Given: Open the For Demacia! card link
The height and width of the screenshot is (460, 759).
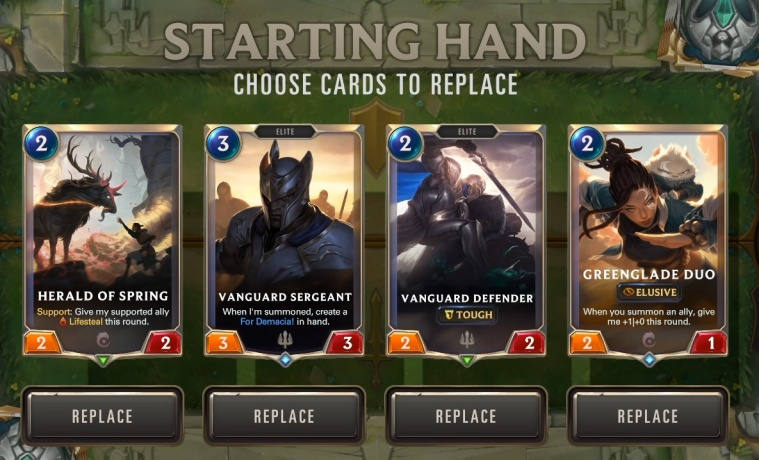Looking at the screenshot, I should click(267, 322).
